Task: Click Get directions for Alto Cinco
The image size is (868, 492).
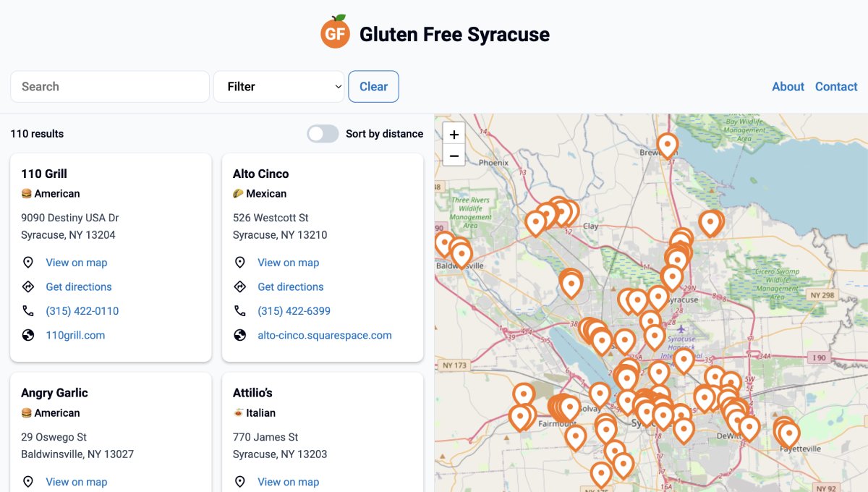Action: [x=290, y=287]
